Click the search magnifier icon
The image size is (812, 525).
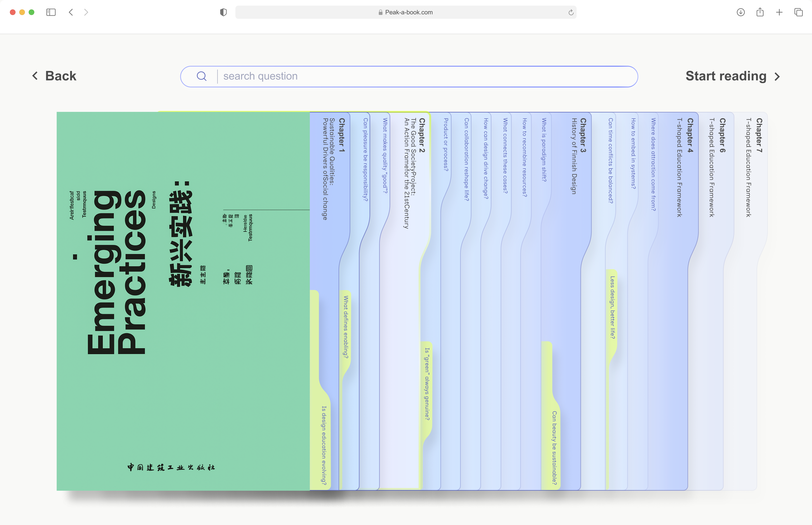pyautogui.click(x=201, y=76)
